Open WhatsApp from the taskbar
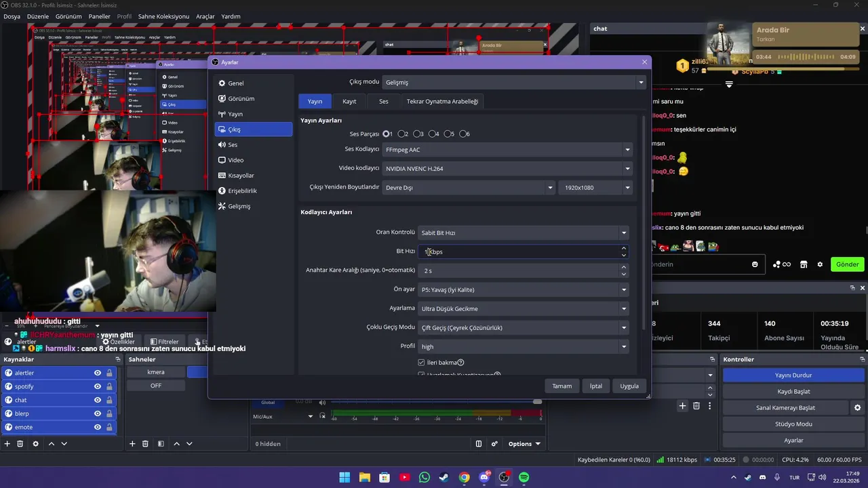The width and height of the screenshot is (868, 488). [425, 477]
